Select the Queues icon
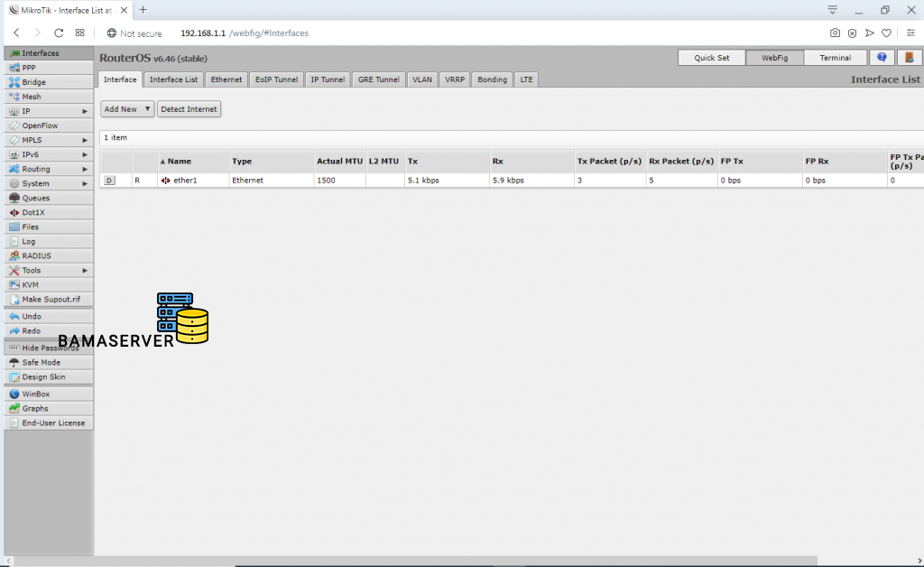Viewport: 924px width, 567px height. coord(14,198)
